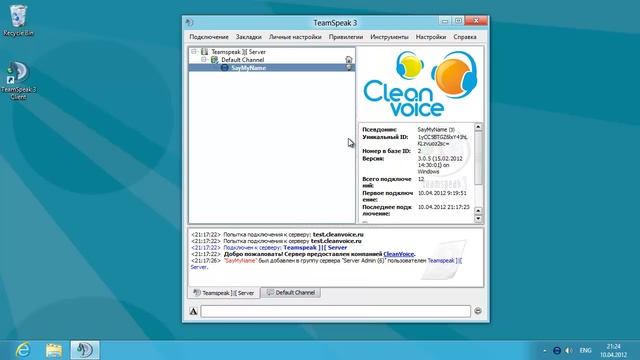Image resolution: width=640 pixels, height=360 pixels.
Task: Select SayMyName in channel tree
Action: tap(249, 68)
